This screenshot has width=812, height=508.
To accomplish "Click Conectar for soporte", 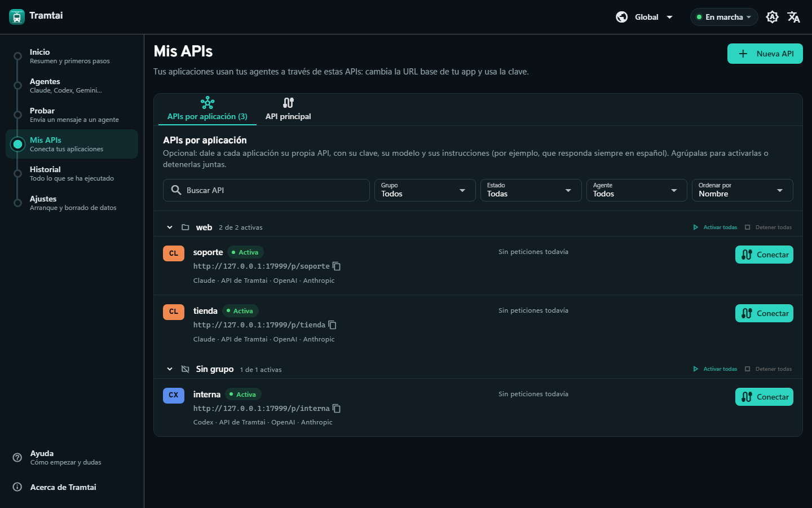I will coord(764,255).
